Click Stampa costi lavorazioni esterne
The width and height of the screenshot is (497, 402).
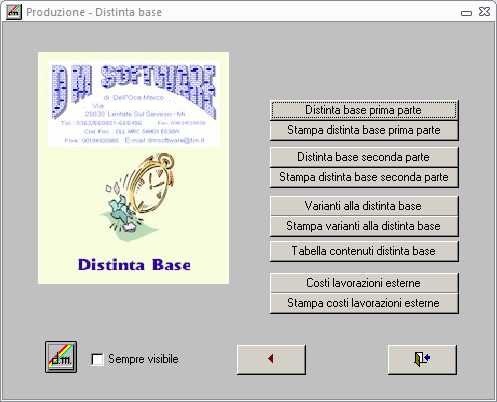tap(364, 303)
